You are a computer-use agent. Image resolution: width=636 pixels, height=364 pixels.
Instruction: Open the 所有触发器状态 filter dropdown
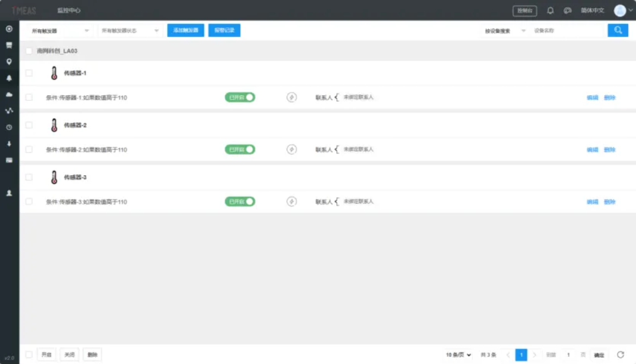pos(130,31)
